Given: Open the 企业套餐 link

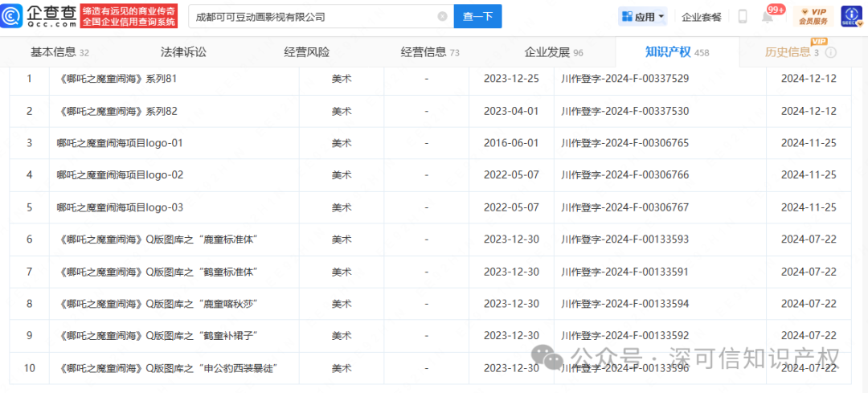Looking at the screenshot, I should click(x=702, y=16).
